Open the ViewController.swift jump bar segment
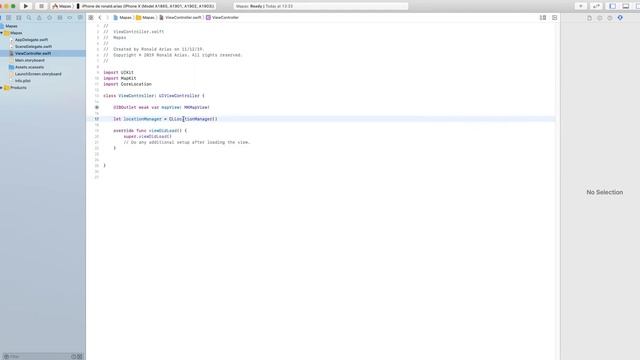The height and width of the screenshot is (360, 640). (181, 18)
